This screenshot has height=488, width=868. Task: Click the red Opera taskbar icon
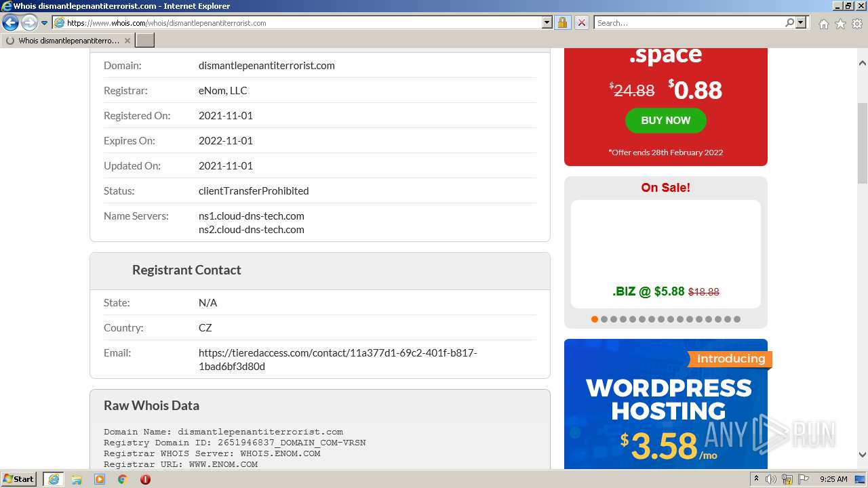pos(145,479)
